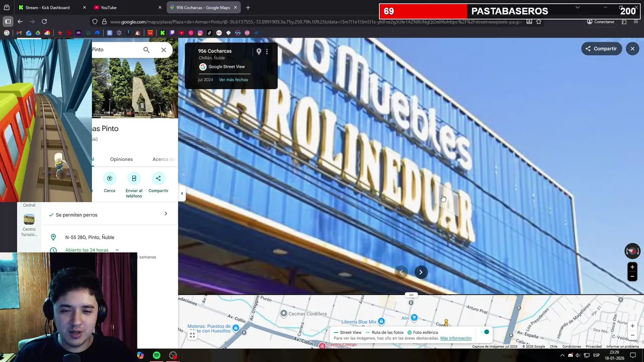Open the browser extensions icon
644x362 pixels.
624,22
